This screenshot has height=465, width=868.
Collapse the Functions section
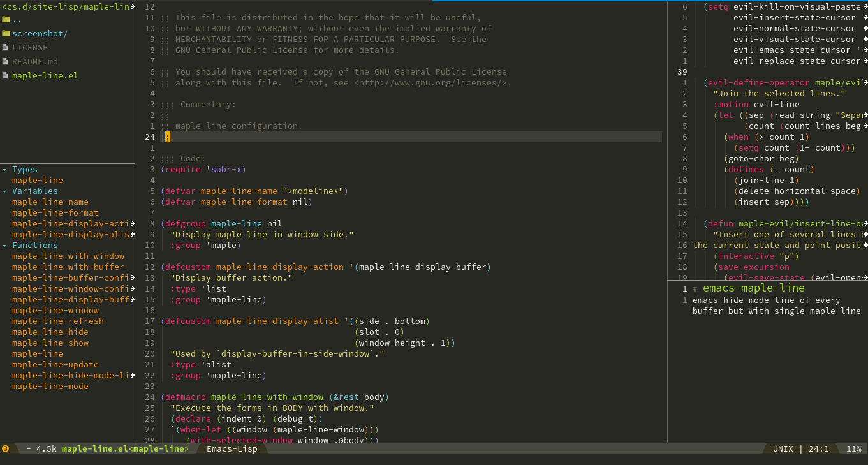pos(4,246)
